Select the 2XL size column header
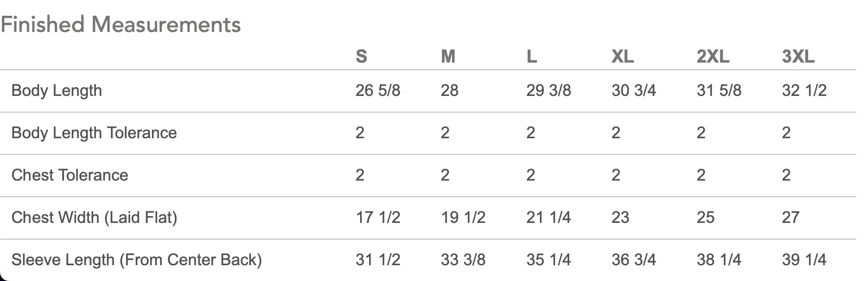 click(713, 57)
